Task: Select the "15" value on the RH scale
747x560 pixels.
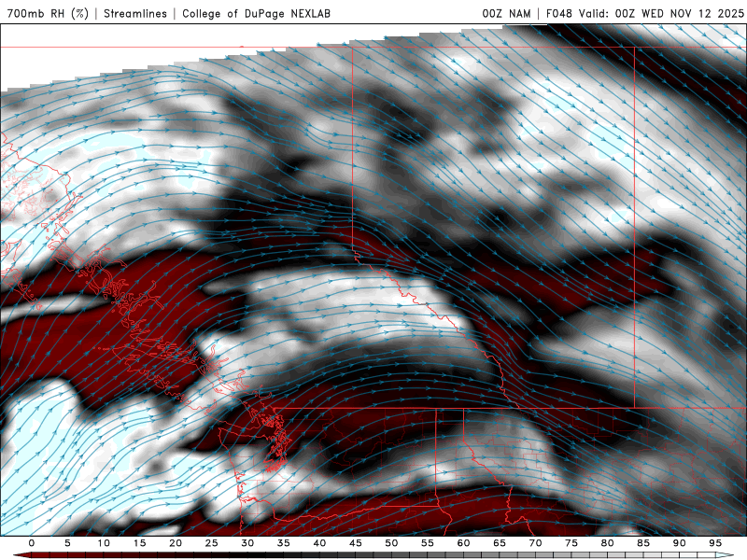Action: coord(139,543)
